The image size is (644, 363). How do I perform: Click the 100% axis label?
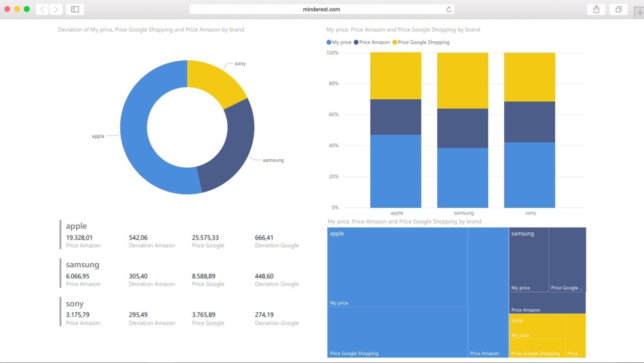point(333,53)
